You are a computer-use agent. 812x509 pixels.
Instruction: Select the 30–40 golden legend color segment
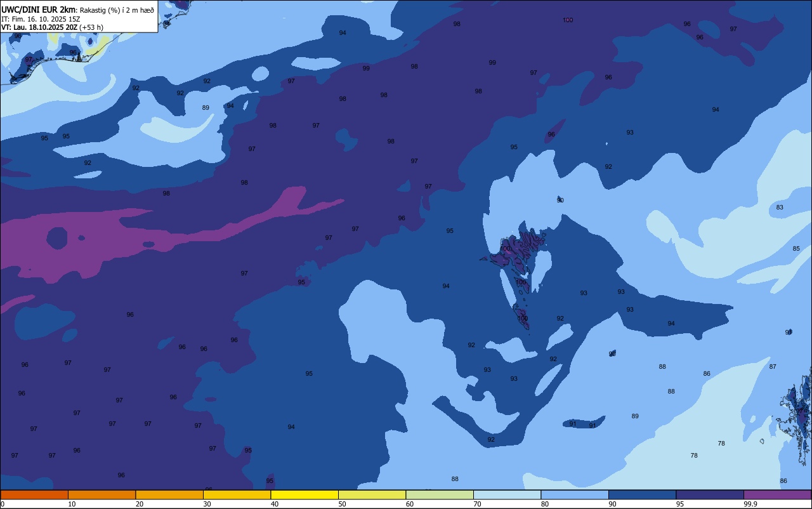(237, 494)
